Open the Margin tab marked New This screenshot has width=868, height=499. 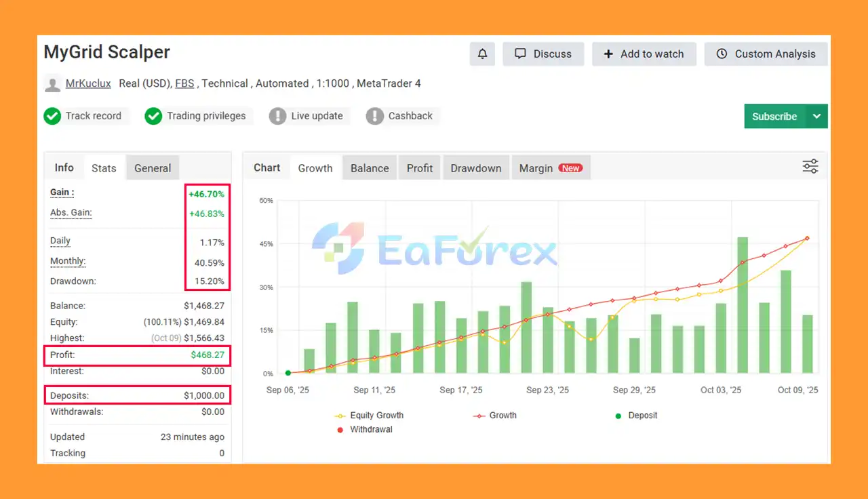(x=549, y=168)
